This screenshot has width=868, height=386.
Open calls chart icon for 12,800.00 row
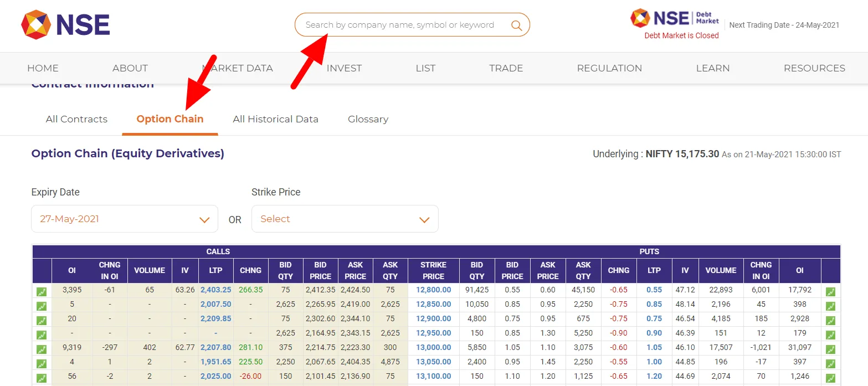pos(42,291)
